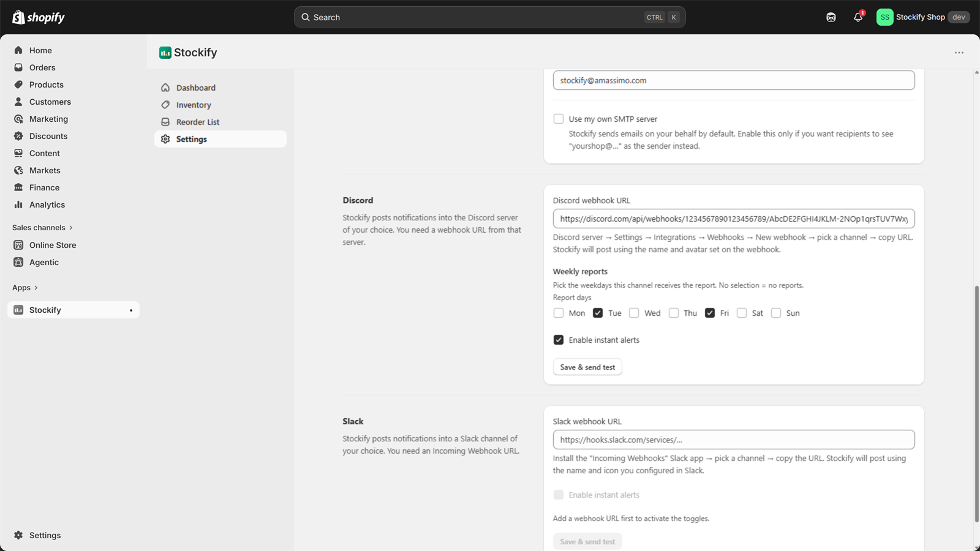The image size is (980, 551).
Task: Click the Content icon
Action: pyautogui.click(x=18, y=153)
